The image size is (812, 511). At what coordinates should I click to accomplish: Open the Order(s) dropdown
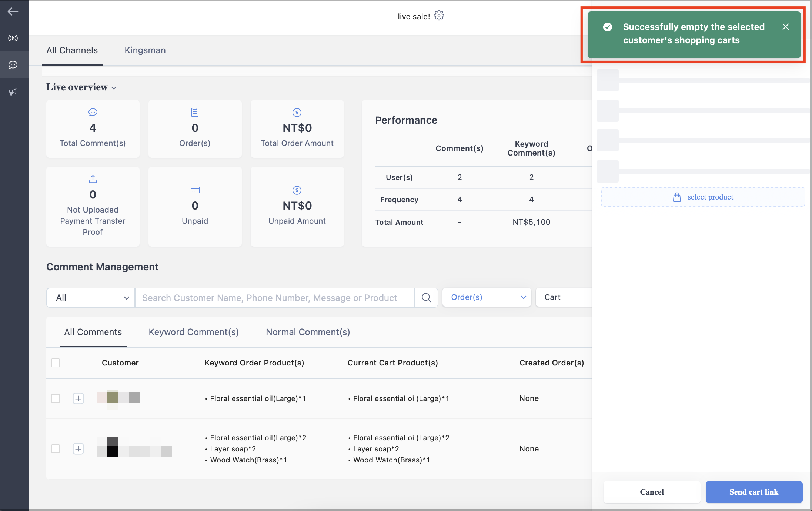pos(487,297)
